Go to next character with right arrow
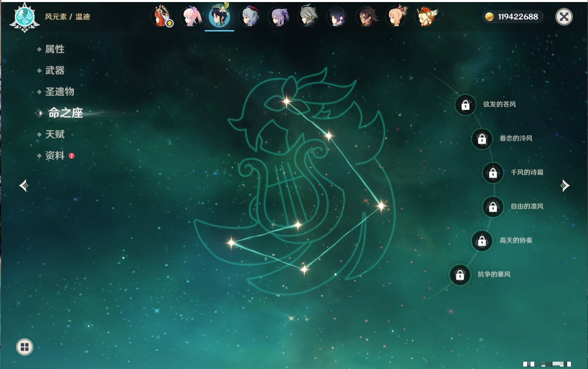The width and height of the screenshot is (588, 369). point(565,186)
